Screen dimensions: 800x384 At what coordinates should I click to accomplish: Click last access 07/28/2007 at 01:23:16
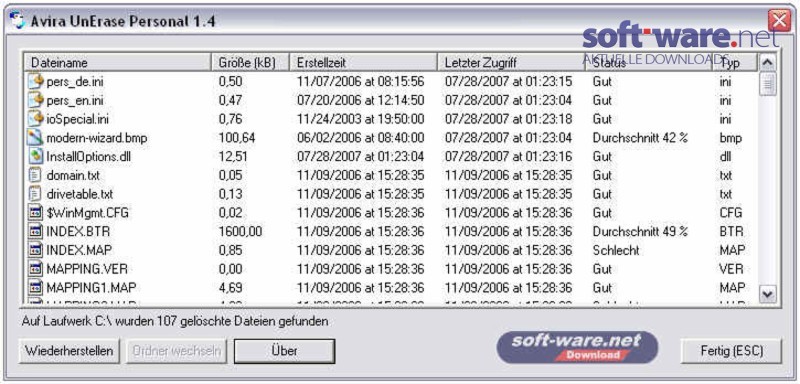[508, 157]
